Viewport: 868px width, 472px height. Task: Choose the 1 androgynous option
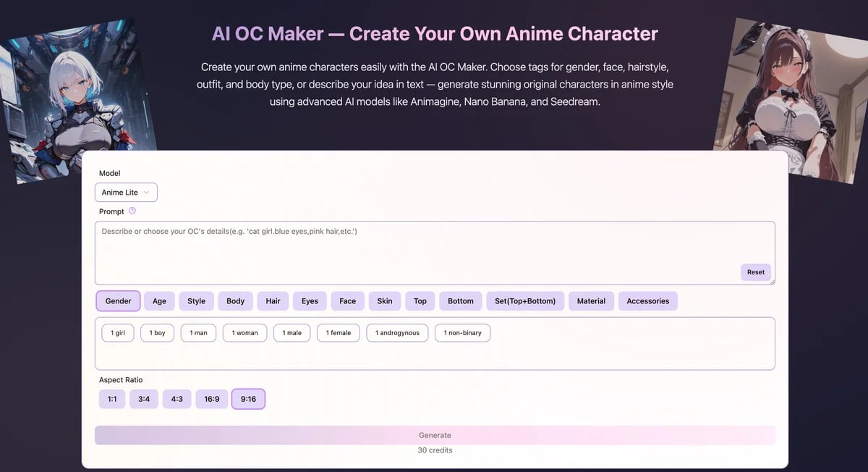pyautogui.click(x=396, y=332)
